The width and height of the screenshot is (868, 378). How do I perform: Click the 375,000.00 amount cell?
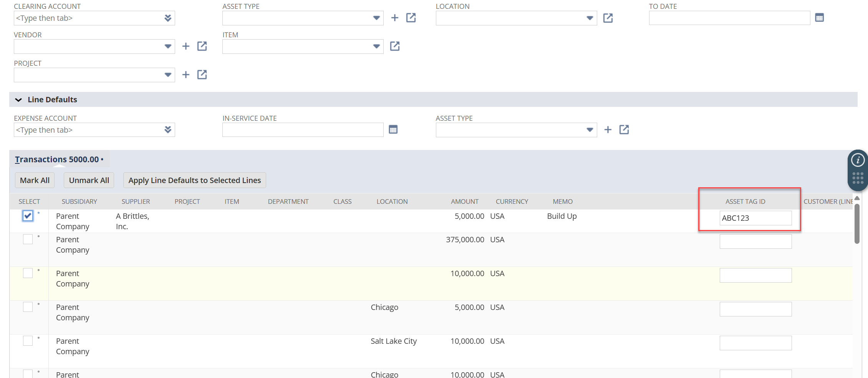pyautogui.click(x=465, y=240)
